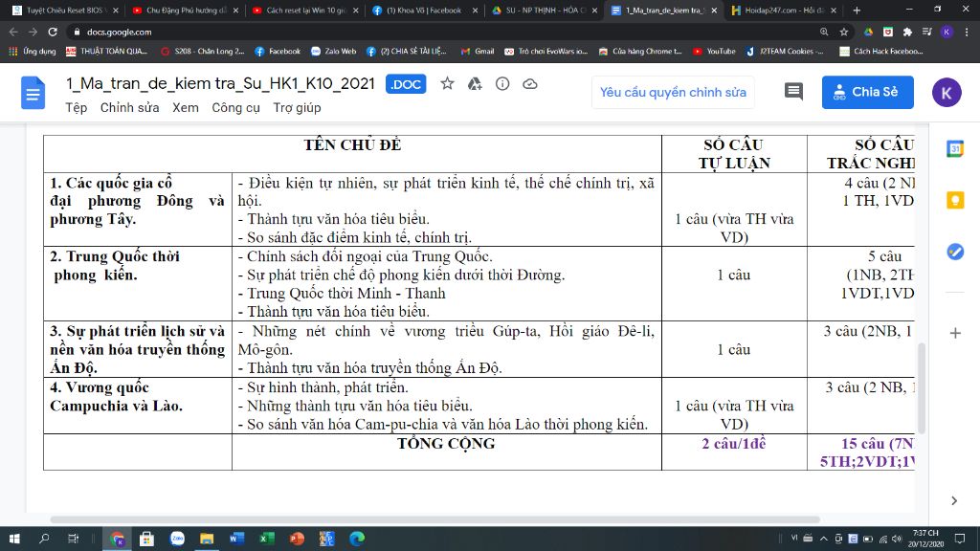The height and width of the screenshot is (551, 980).
Task: Click the vertical document scrollbar
Action: (922, 387)
